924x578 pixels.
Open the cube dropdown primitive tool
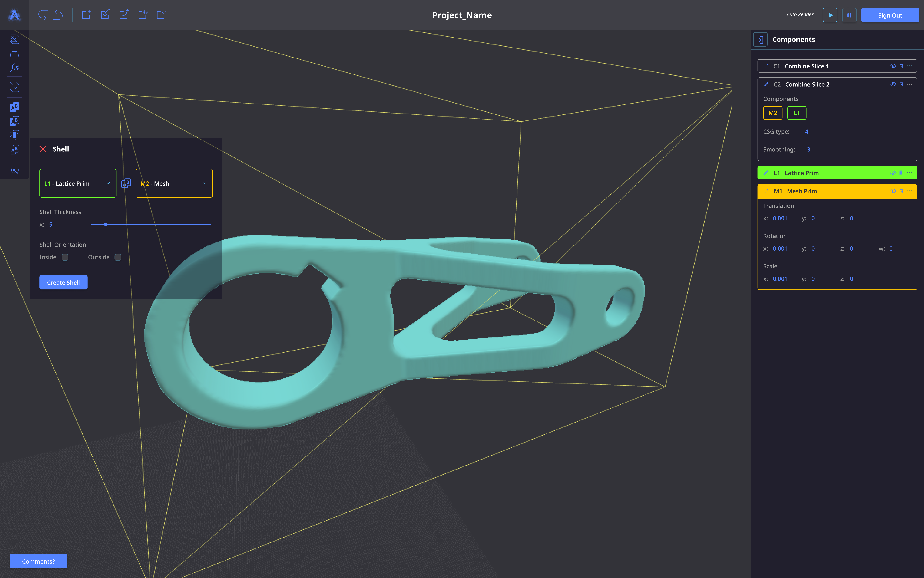pyautogui.click(x=14, y=87)
